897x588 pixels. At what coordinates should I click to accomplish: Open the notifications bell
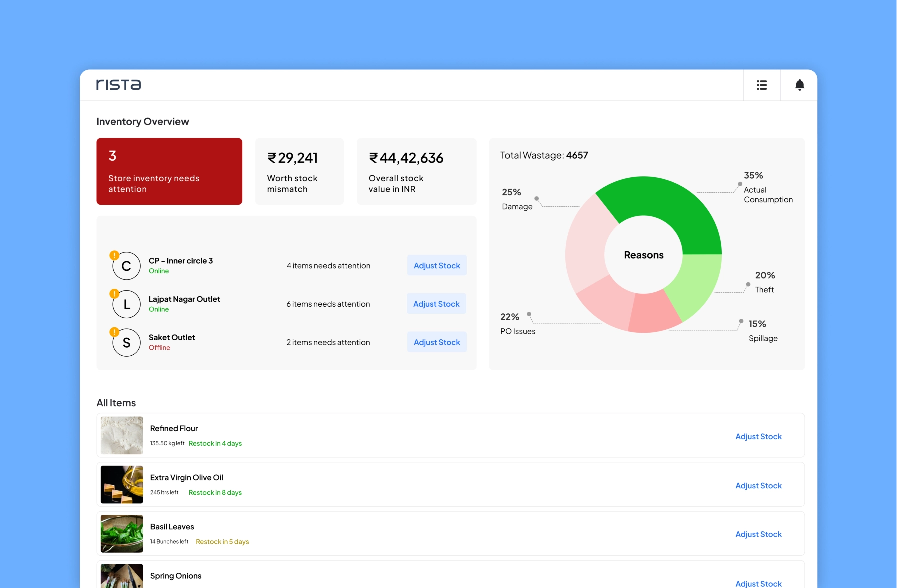pyautogui.click(x=799, y=85)
